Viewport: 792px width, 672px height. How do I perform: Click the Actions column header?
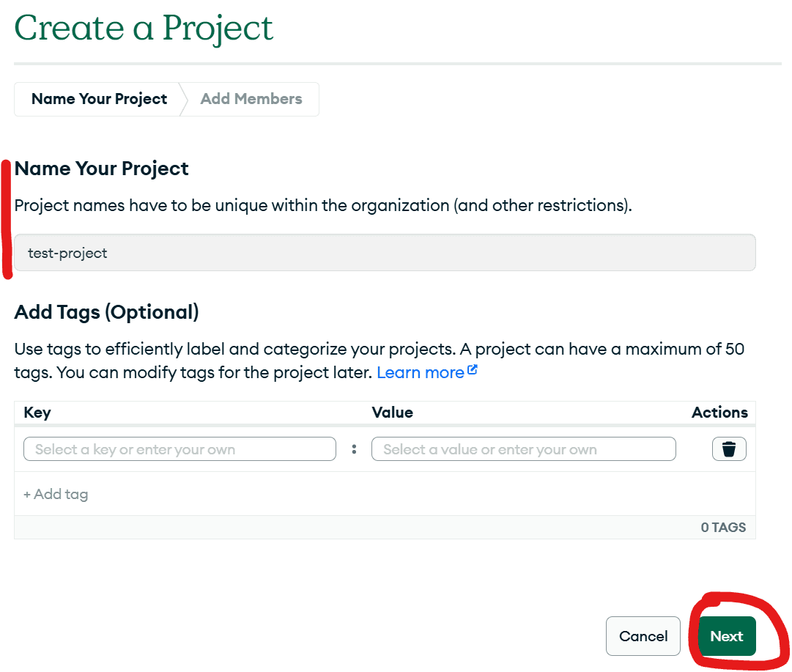tap(719, 413)
